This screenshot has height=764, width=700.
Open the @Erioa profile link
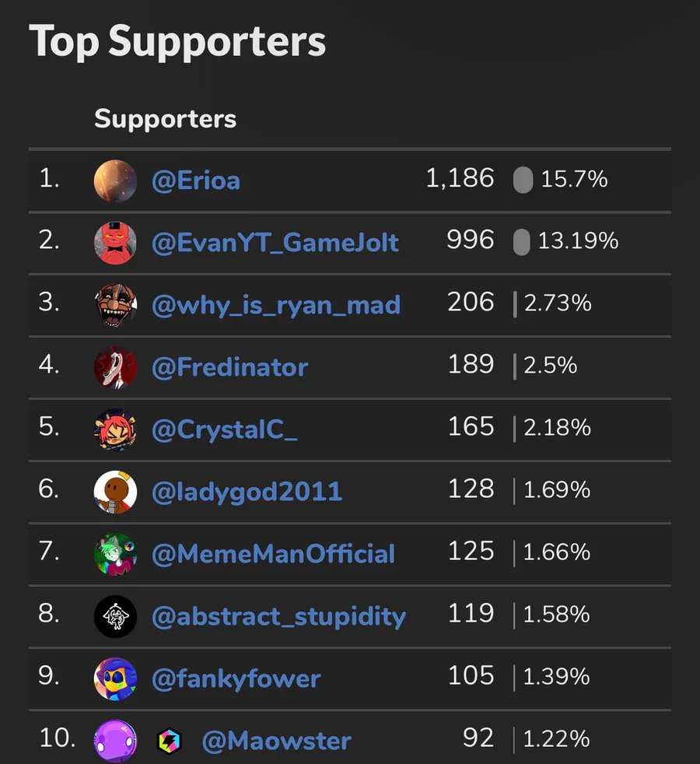click(x=196, y=181)
